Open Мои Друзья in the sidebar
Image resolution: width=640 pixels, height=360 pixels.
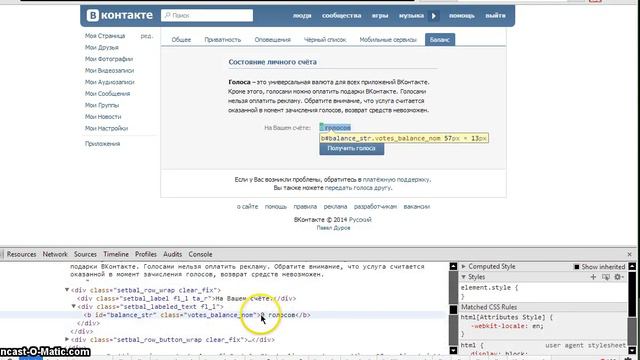102,47
